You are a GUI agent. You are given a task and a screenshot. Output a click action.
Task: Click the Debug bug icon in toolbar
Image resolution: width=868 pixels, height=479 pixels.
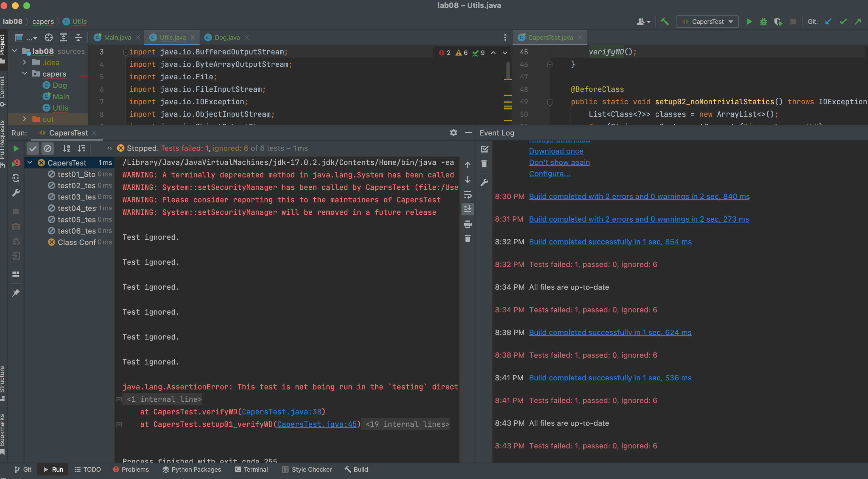[763, 22]
